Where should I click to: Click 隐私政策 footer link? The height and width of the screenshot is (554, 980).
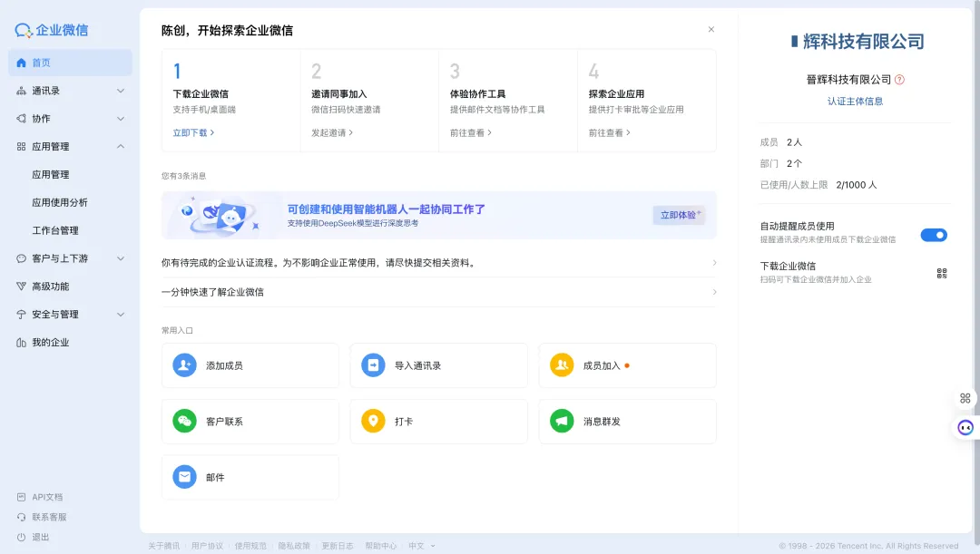[294, 546]
